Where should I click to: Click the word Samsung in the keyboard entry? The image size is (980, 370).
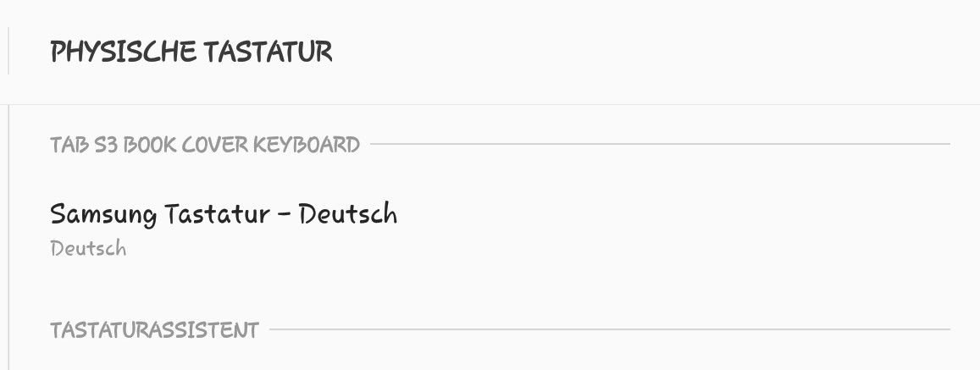coord(103,215)
